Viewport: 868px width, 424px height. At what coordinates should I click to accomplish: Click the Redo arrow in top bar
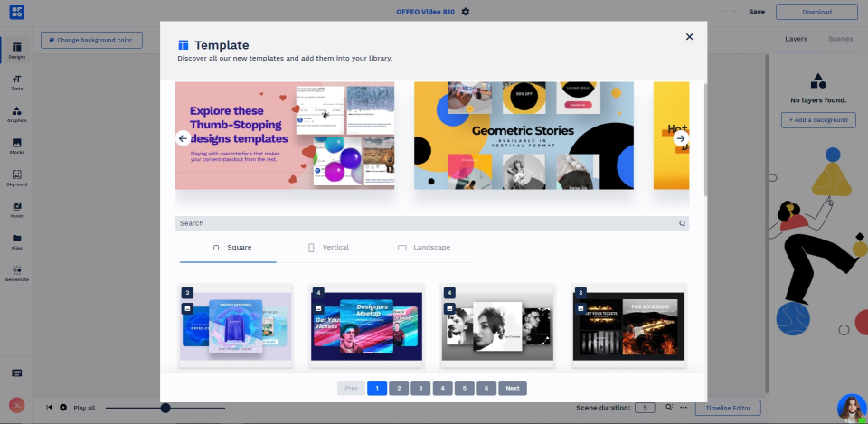coord(733,12)
